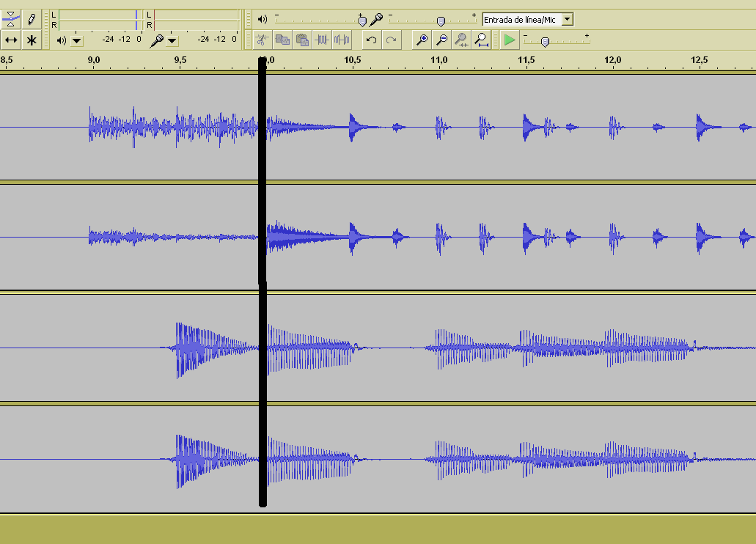Image resolution: width=756 pixels, height=544 pixels.
Task: Click the Copy icon
Action: [x=282, y=40]
